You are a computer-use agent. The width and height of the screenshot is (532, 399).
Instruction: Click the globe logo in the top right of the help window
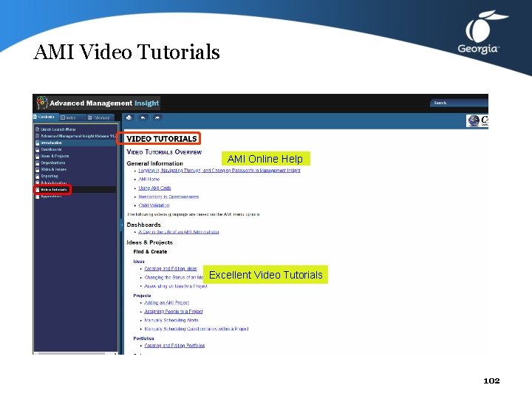pos(474,120)
